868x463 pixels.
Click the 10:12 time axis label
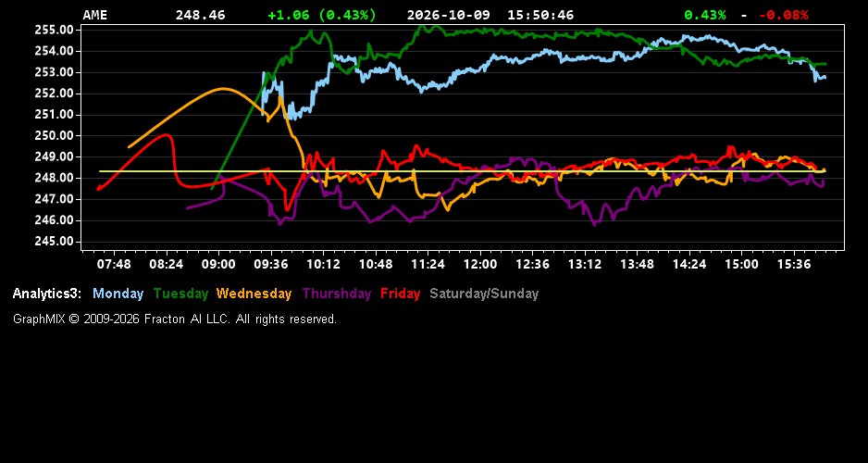323,264
